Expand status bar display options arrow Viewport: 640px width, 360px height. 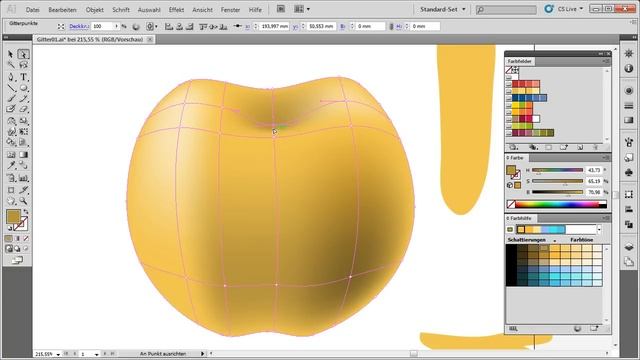coord(202,354)
